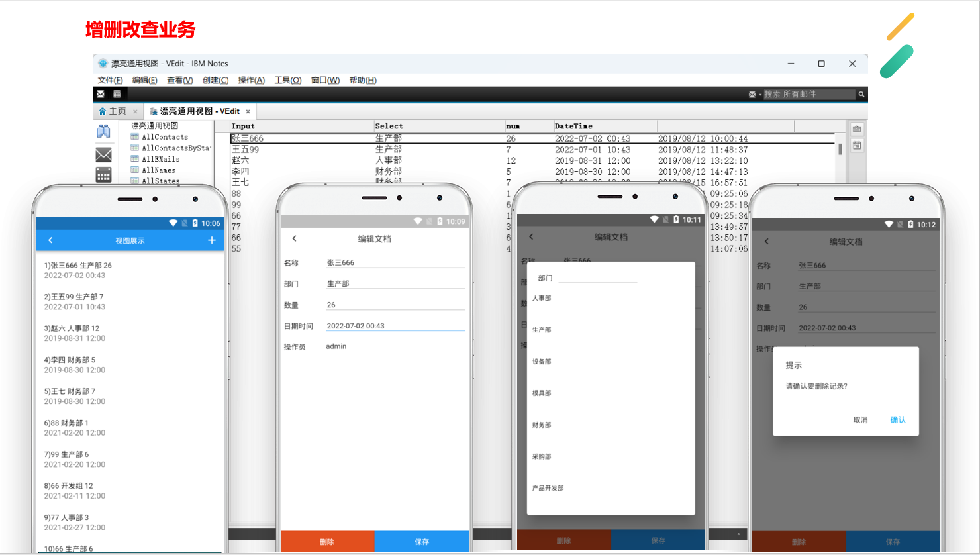
Task: Select the 赵六 row in Notes view
Action: coord(532,160)
